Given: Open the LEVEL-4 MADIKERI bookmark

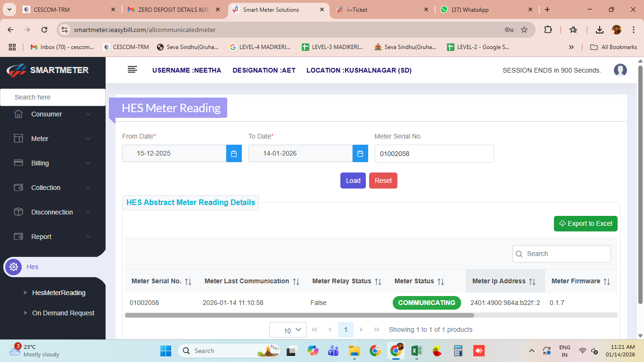Looking at the screenshot, I should tap(260, 47).
